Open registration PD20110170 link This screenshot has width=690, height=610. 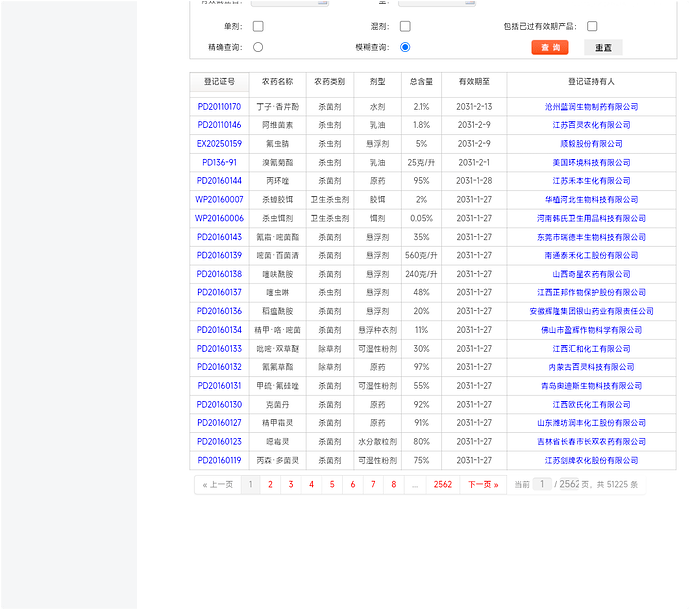coord(219,107)
